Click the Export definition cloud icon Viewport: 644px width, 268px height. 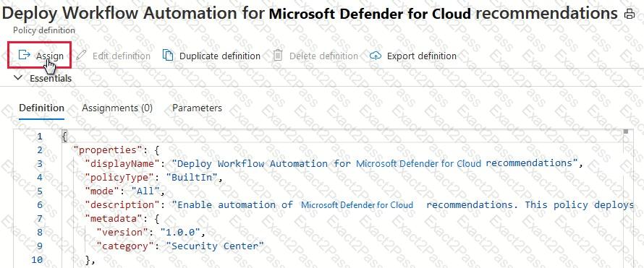point(376,56)
